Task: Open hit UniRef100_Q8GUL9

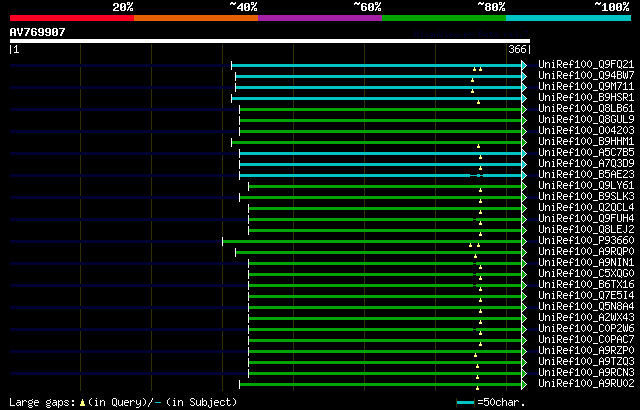Action: (586, 119)
